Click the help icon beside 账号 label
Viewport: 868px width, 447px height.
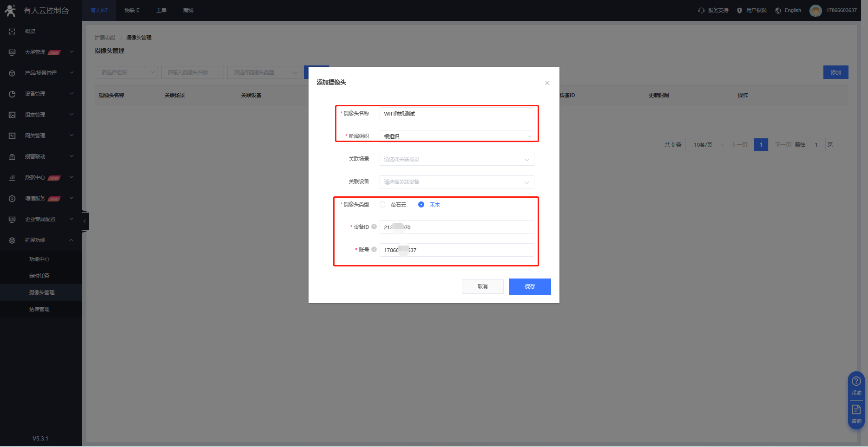point(374,250)
